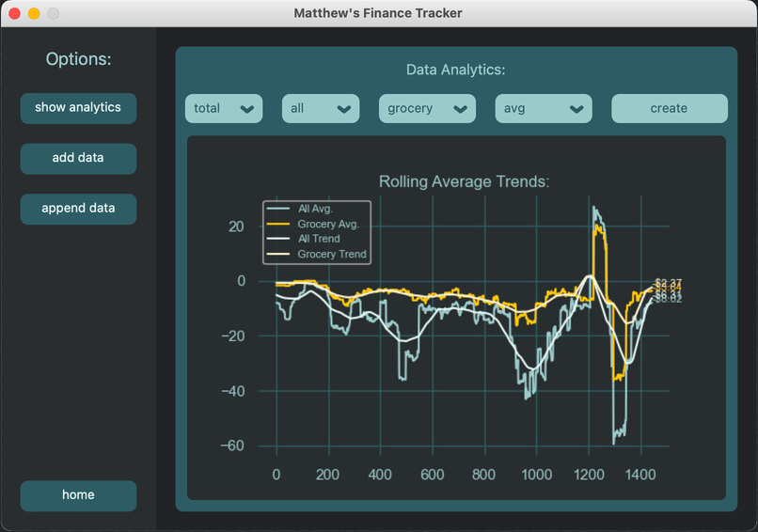Click the show analytics button
The width and height of the screenshot is (758, 532).
(x=78, y=108)
